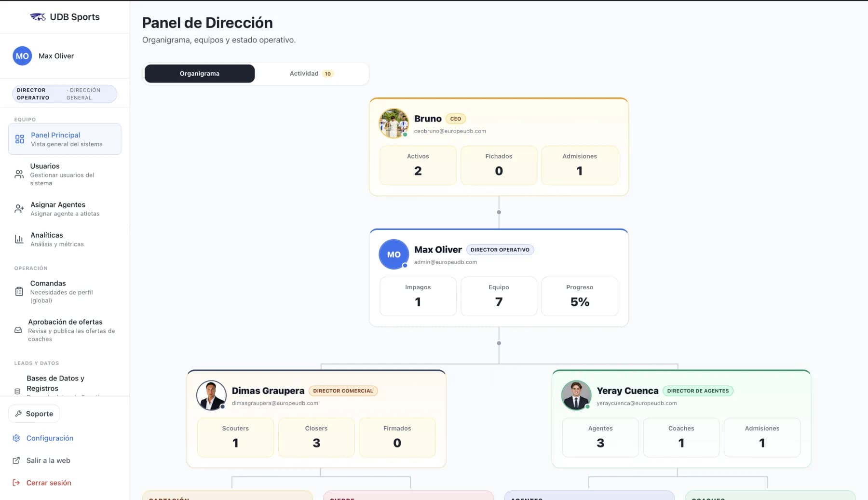Click yeraycuenca@europeudb.com email
The width and height of the screenshot is (868, 500).
pos(637,403)
